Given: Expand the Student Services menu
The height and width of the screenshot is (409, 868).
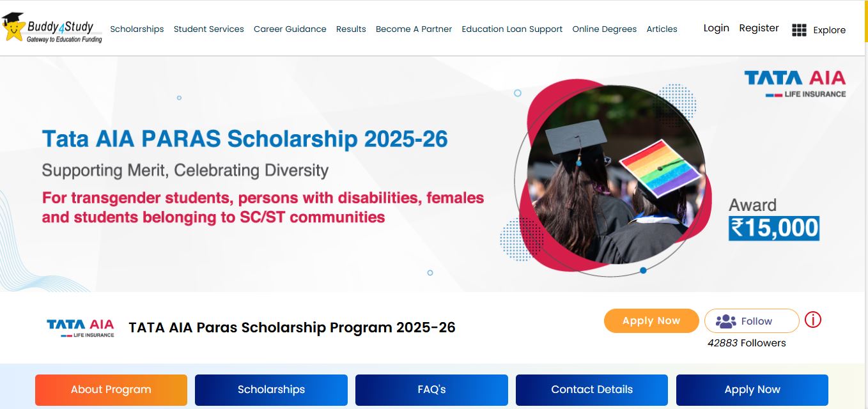Looking at the screenshot, I should point(209,29).
